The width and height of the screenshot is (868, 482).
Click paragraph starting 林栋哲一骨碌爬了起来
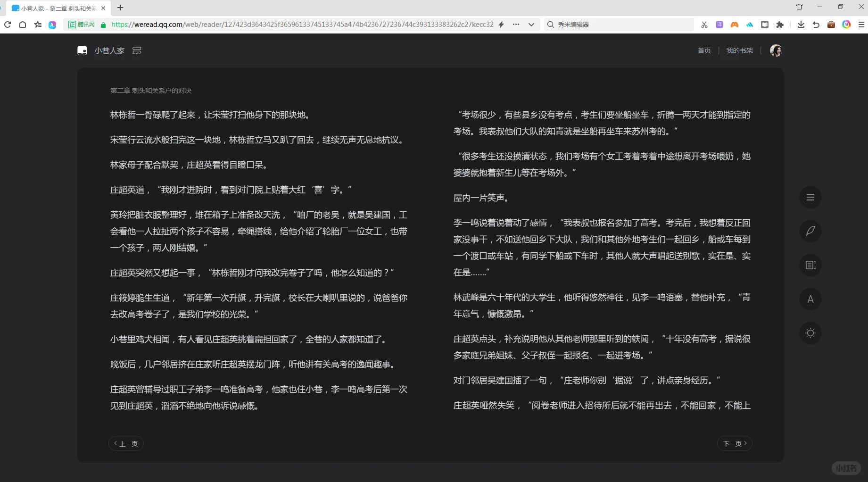[210, 115]
